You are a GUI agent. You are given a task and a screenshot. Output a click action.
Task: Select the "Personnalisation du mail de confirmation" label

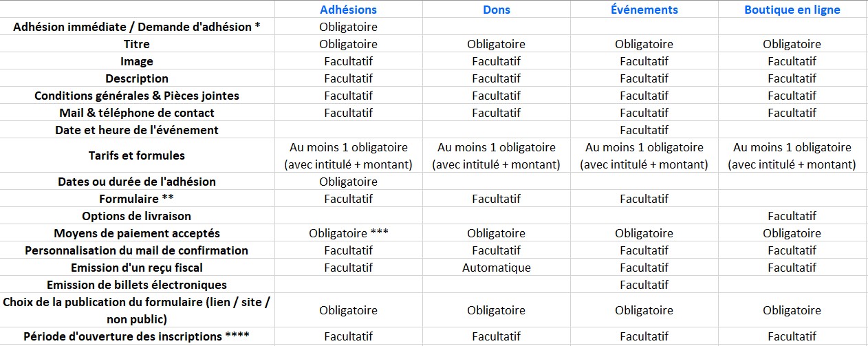pos(136,250)
